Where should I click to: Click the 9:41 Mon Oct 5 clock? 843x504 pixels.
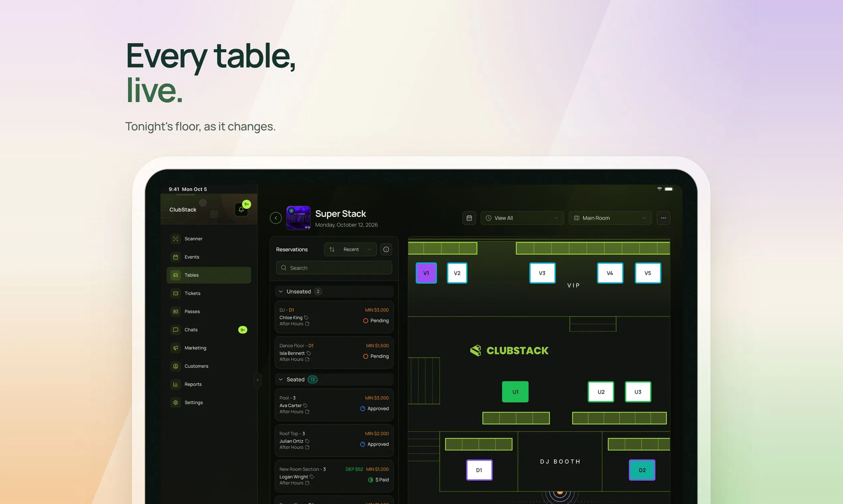(188, 189)
